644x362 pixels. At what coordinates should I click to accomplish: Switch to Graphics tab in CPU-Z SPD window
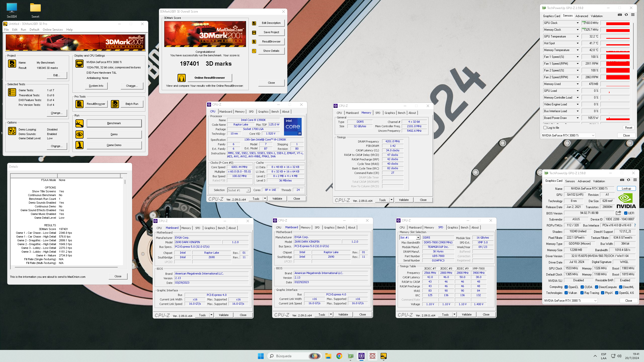pyautogui.click(x=453, y=228)
